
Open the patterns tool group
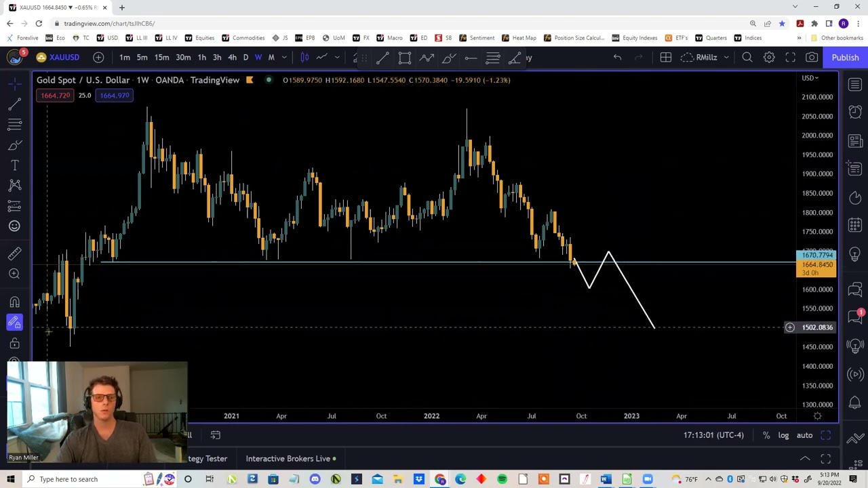[14, 186]
